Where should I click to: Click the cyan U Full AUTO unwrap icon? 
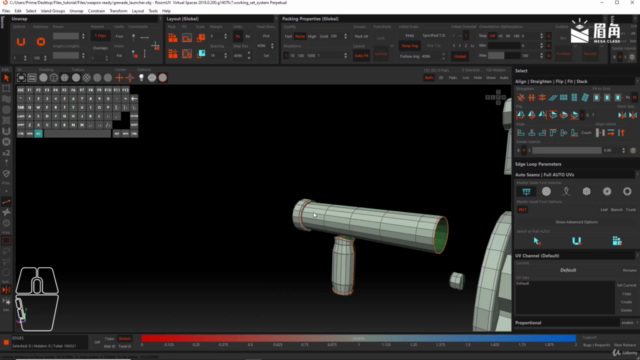576,241
